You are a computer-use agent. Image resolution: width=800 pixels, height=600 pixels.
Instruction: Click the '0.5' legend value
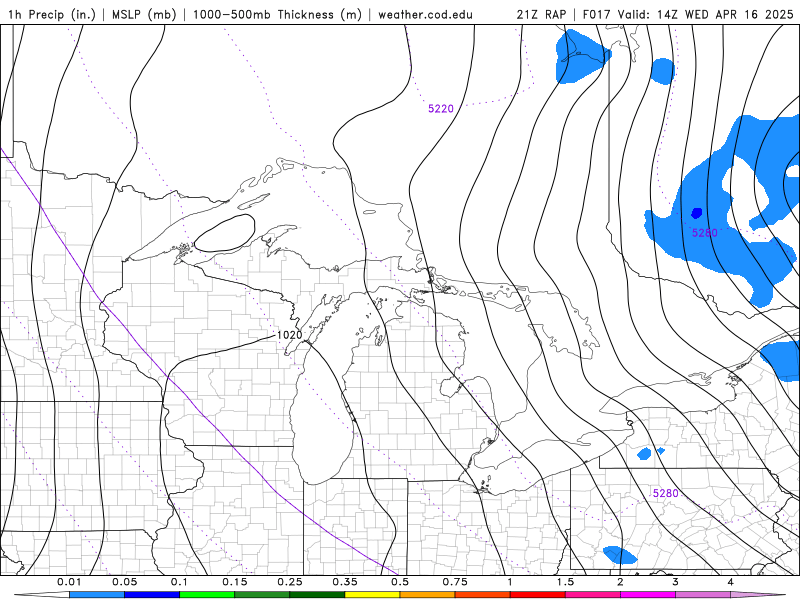[400, 582]
